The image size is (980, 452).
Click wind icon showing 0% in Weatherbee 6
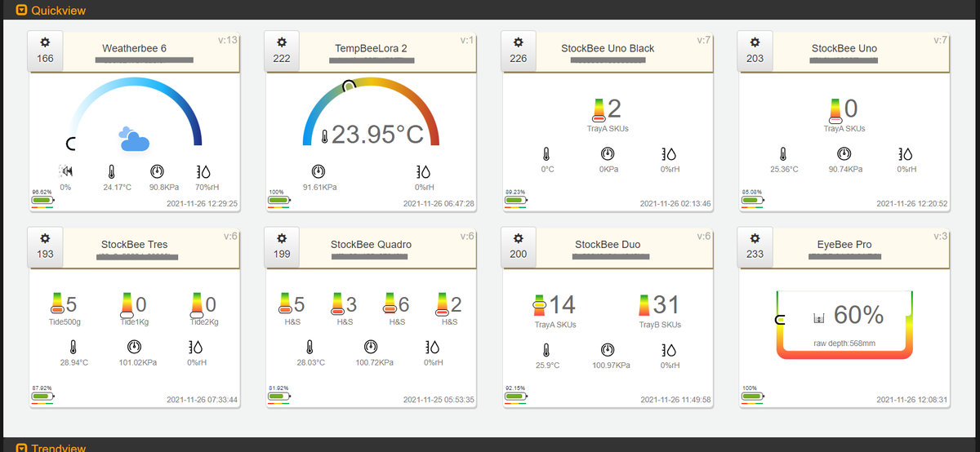click(65, 171)
